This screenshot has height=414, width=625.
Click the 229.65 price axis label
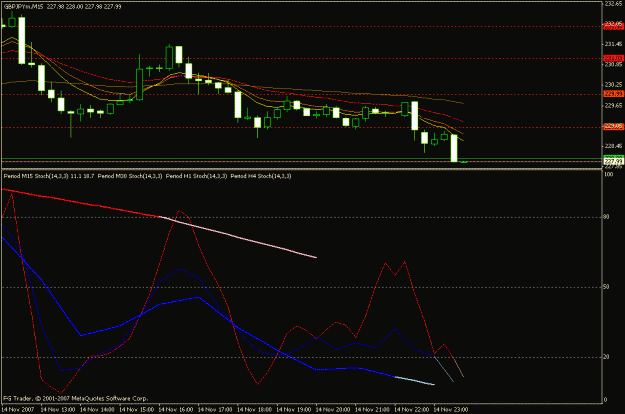pyautogui.click(x=613, y=105)
